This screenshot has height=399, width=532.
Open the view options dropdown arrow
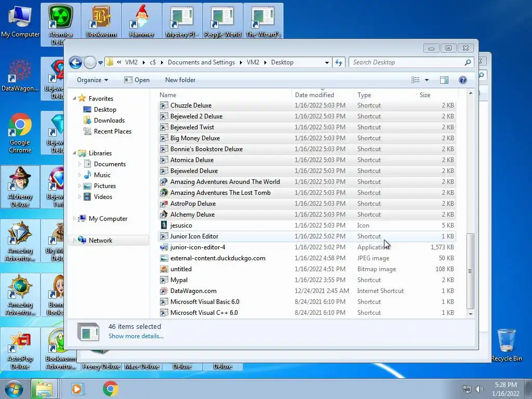427,80
